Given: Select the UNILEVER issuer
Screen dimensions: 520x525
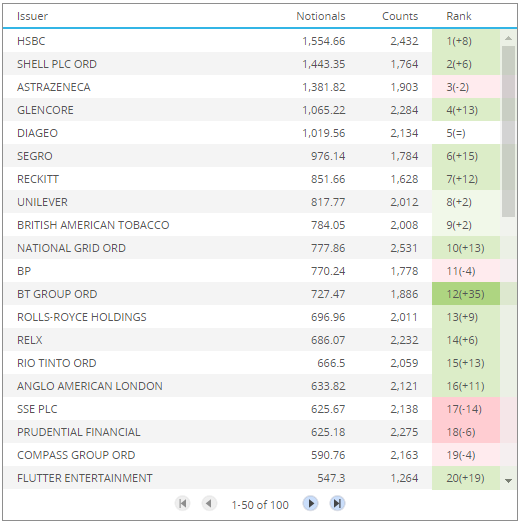Looking at the screenshot, I should point(43,202).
